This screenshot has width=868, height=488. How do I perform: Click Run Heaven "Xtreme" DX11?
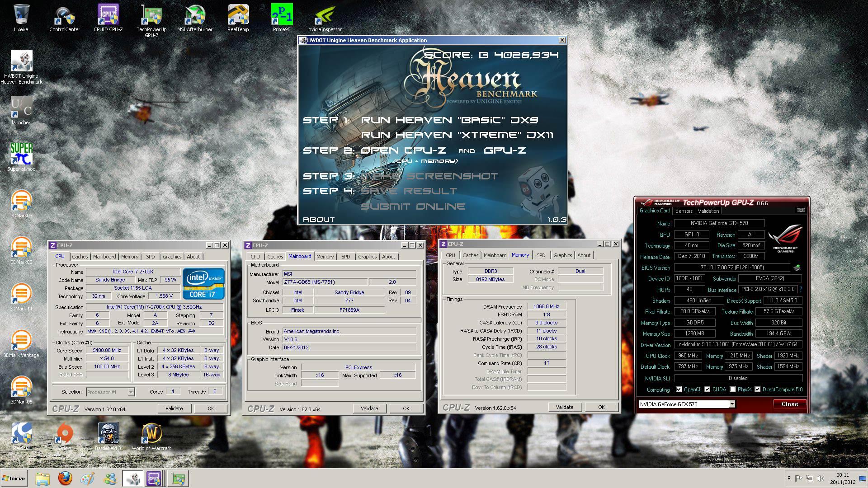(457, 135)
